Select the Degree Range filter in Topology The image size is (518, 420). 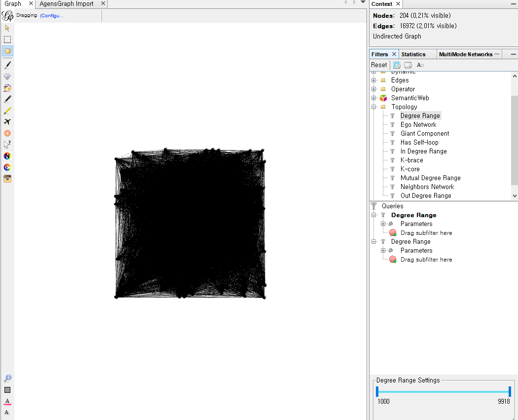click(420, 115)
